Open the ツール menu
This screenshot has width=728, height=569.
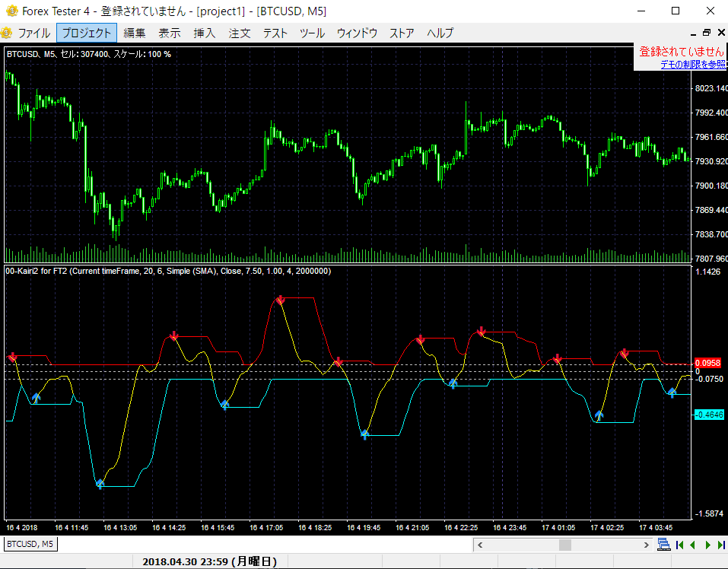tap(312, 33)
